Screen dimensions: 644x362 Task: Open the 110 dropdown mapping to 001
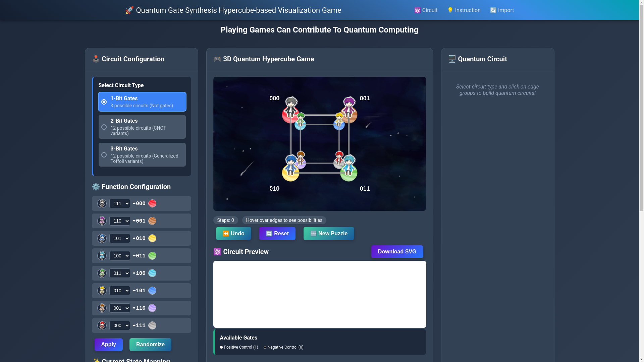point(120,221)
